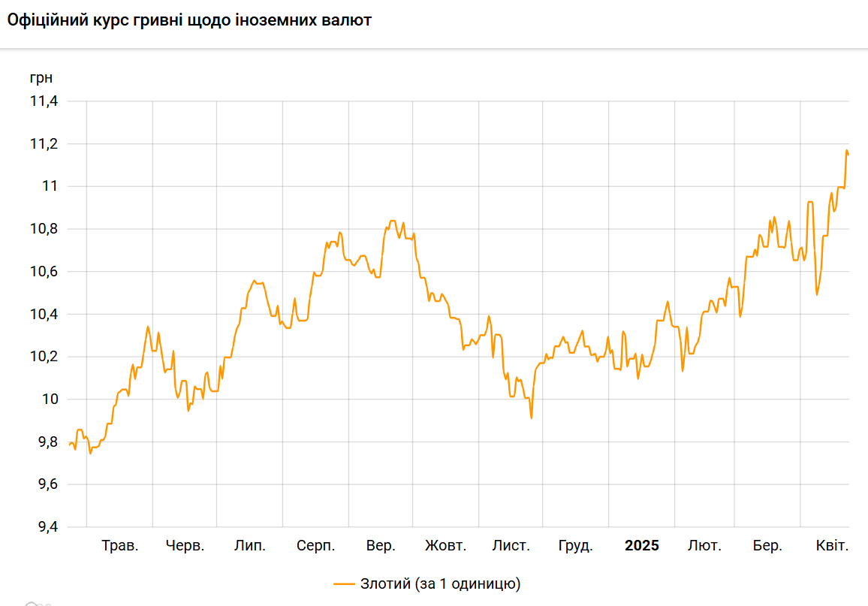Viewport: 868px width, 606px height.
Task: Click the Квіт. label on time axis
Action: click(x=832, y=546)
